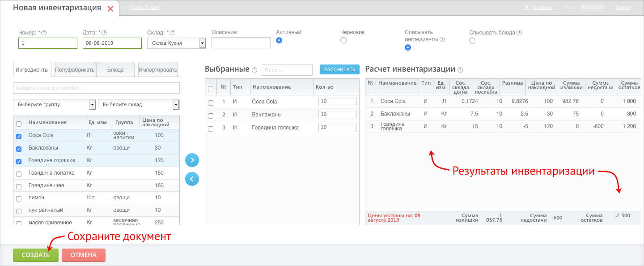Edit Coca Cola quantity field
Viewport: 644px width, 266px height.
338,102
